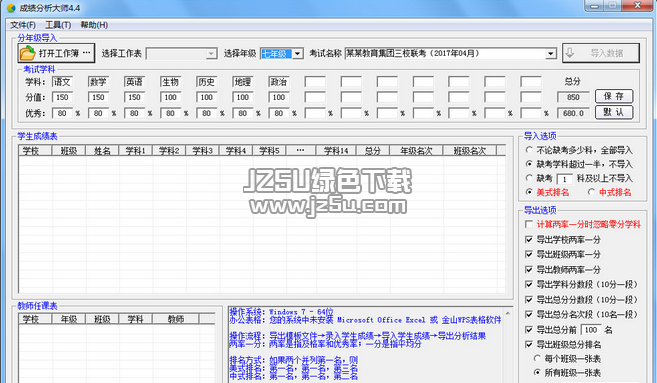Click the 导出总分前 100 名 number field
This screenshot has height=383, width=657.
[x=591, y=330]
